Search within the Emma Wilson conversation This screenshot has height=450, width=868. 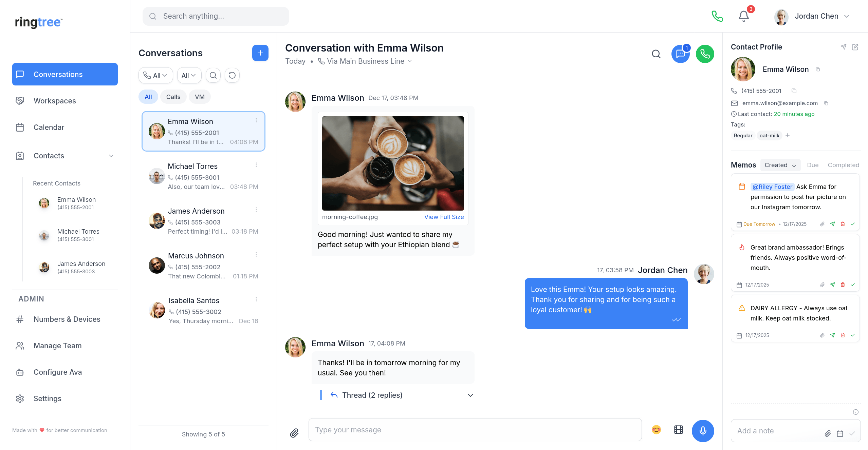655,54
